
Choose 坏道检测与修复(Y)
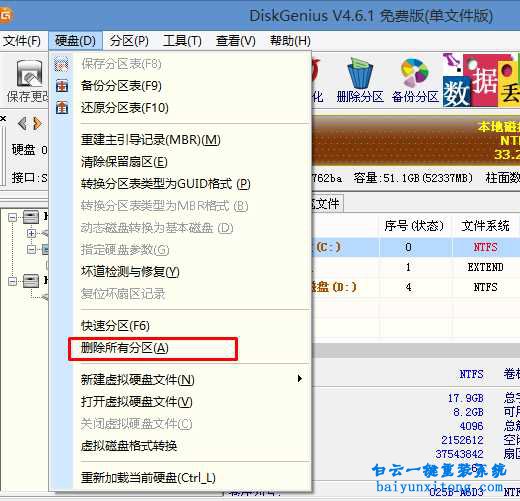point(130,272)
